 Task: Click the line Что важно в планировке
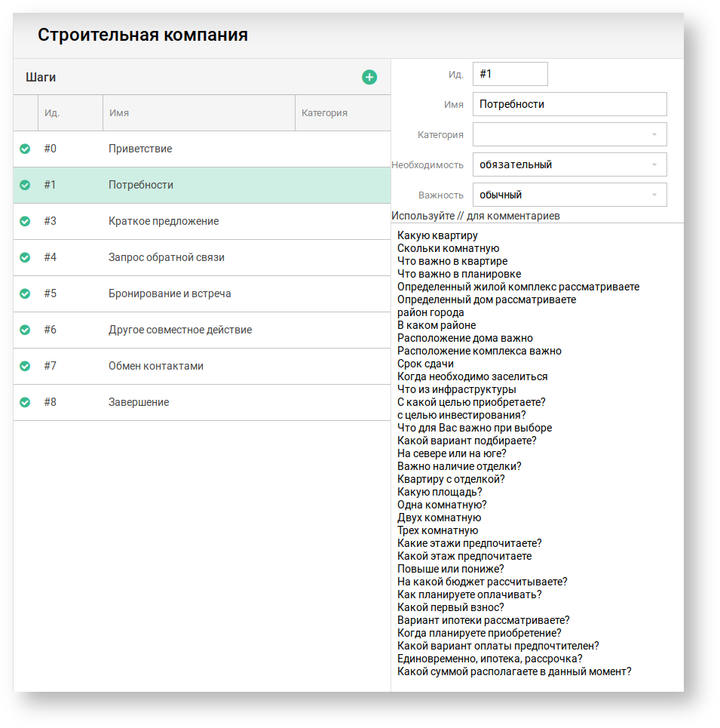coord(459,274)
